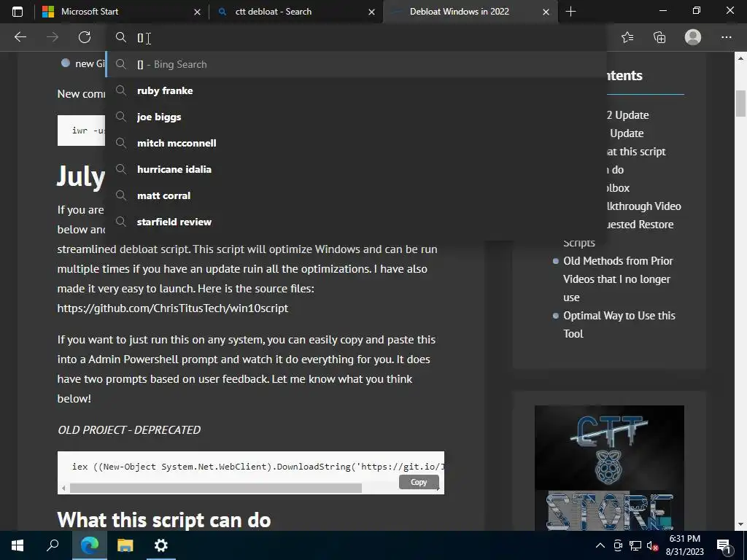
Task: Click the page vertical scrollbar thumb
Action: (x=740, y=103)
